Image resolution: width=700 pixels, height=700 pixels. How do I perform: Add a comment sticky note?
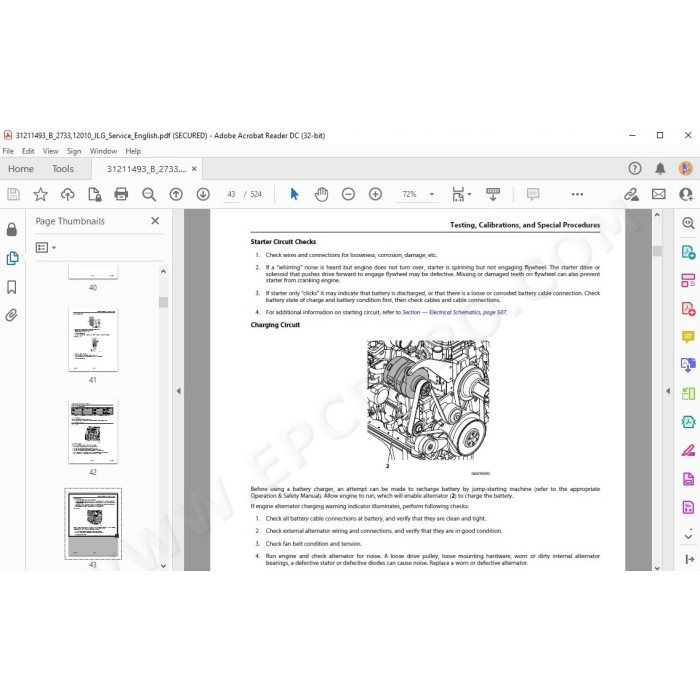[x=533, y=194]
